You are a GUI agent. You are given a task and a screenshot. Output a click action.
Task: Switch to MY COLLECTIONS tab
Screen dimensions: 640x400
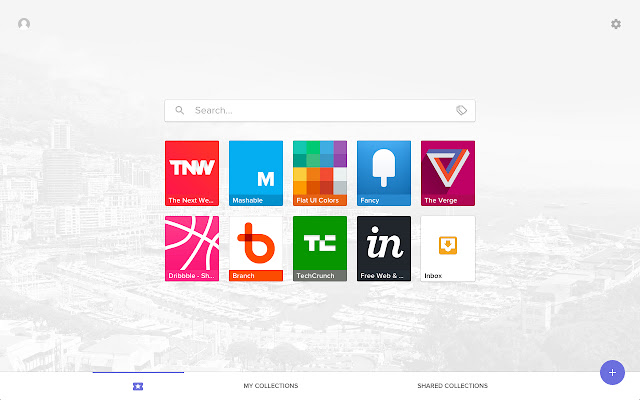[x=271, y=386]
